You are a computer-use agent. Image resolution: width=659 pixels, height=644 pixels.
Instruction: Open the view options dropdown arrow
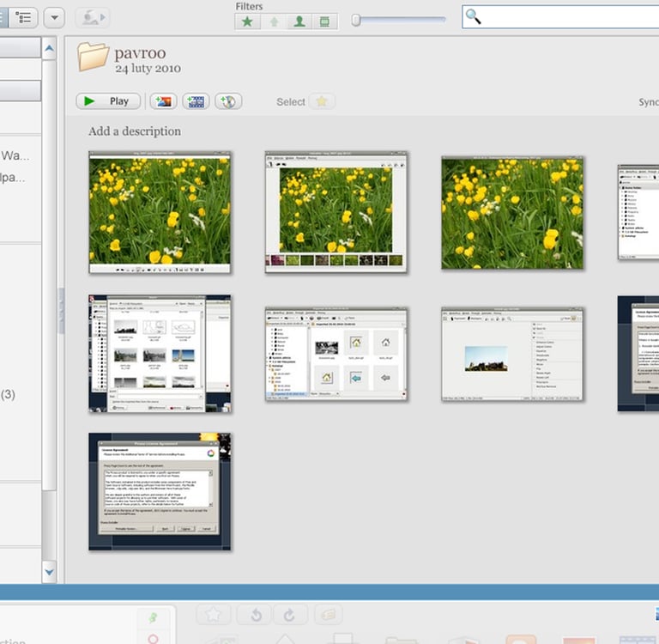coord(54,18)
